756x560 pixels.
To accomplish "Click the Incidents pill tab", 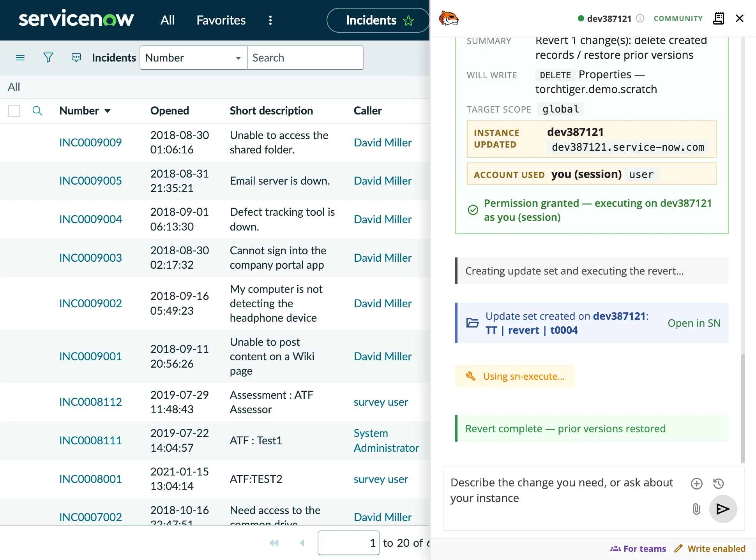I will 378,20.
